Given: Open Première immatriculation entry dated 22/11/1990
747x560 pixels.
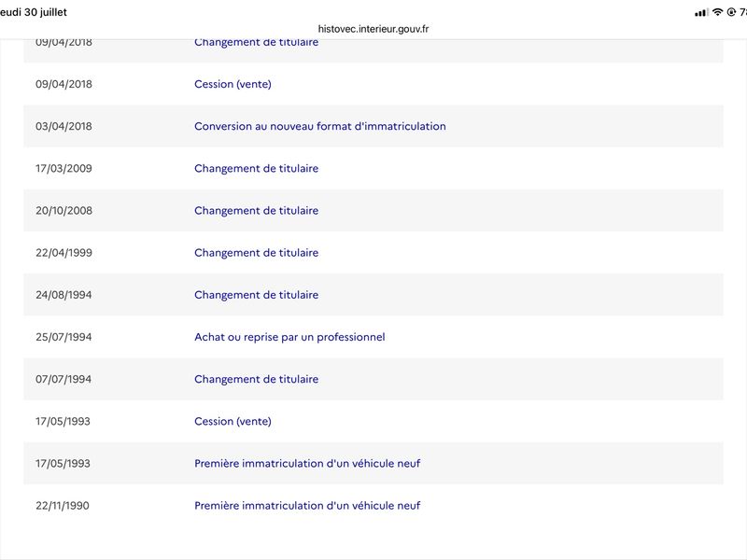Looking at the screenshot, I should (307, 506).
